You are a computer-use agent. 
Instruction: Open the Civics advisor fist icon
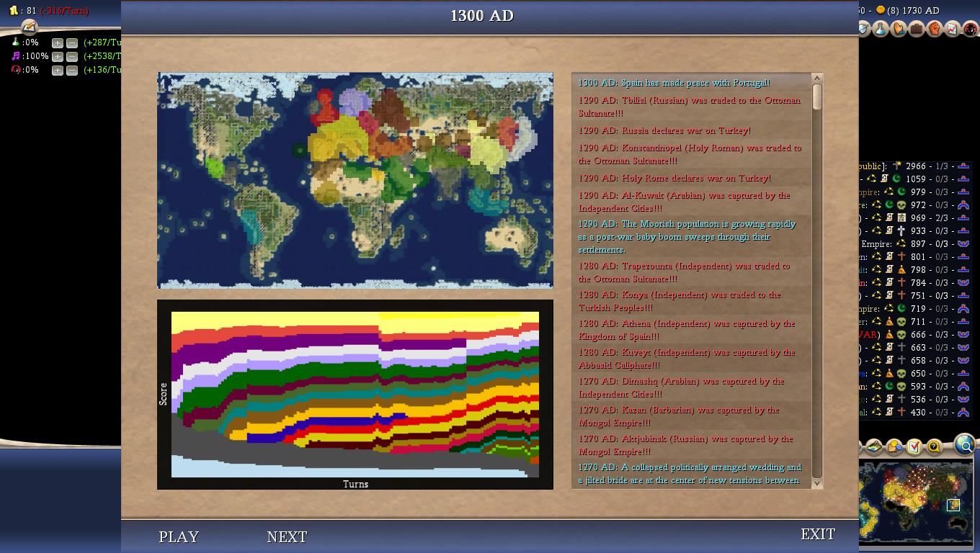click(935, 29)
